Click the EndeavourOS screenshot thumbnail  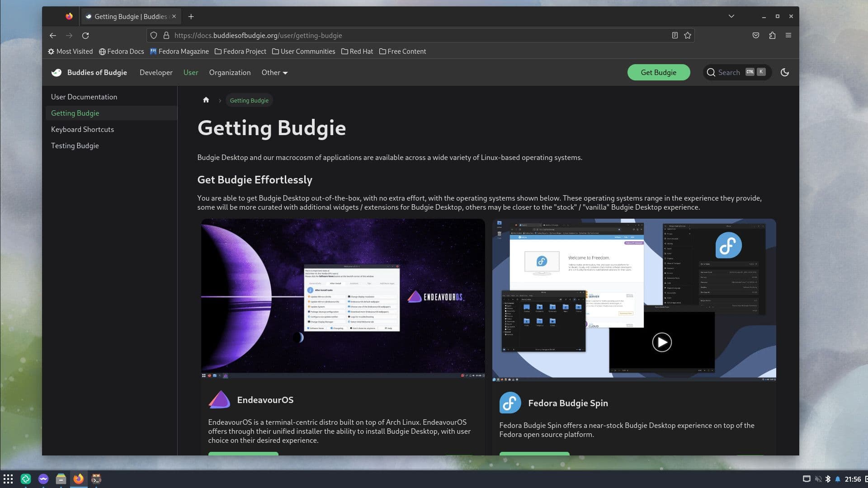[x=343, y=299]
